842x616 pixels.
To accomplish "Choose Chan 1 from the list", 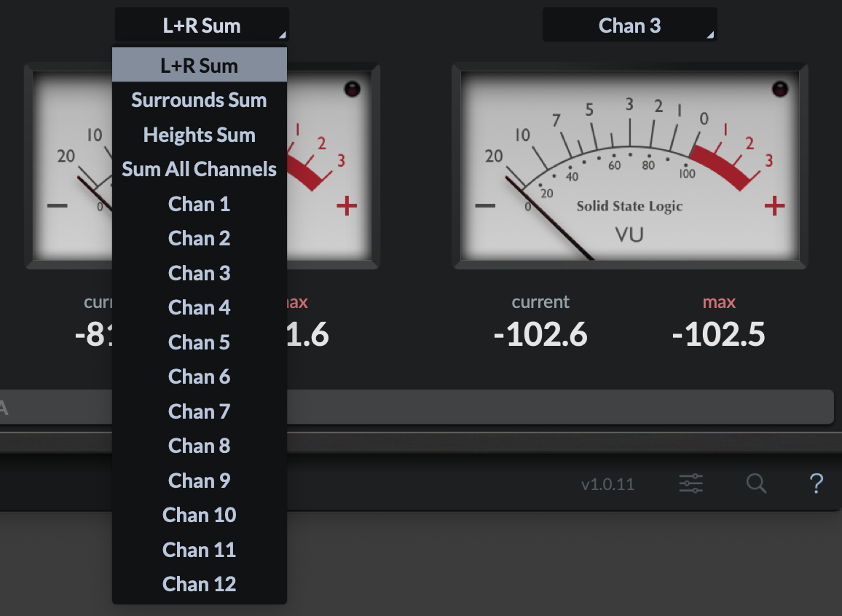I will coord(199,204).
